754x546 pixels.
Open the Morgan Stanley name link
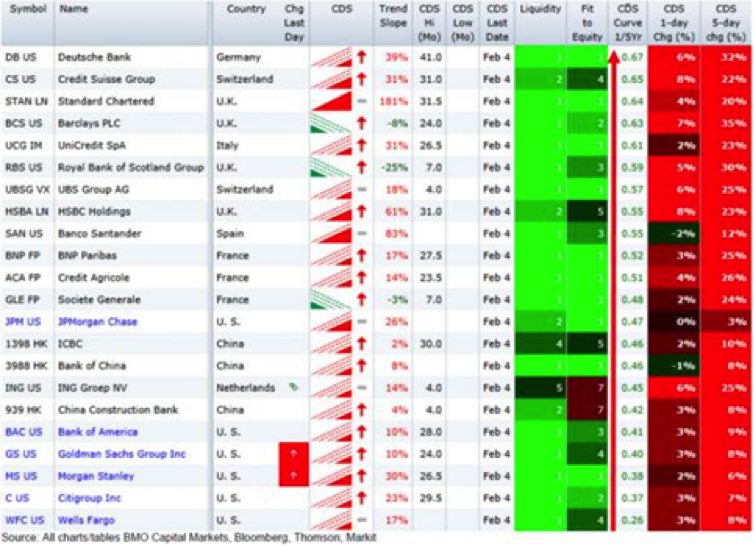pyautogui.click(x=96, y=476)
